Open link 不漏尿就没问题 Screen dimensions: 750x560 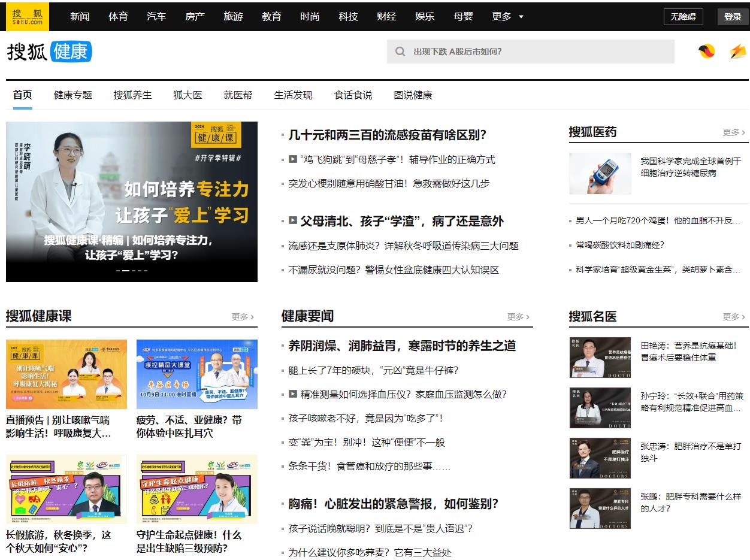(394, 270)
